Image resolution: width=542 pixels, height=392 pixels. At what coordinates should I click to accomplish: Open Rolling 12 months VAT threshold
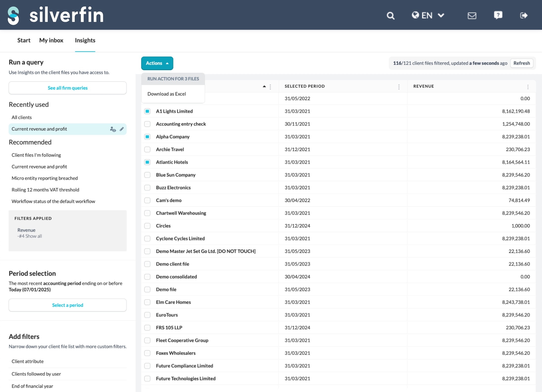(x=45, y=190)
